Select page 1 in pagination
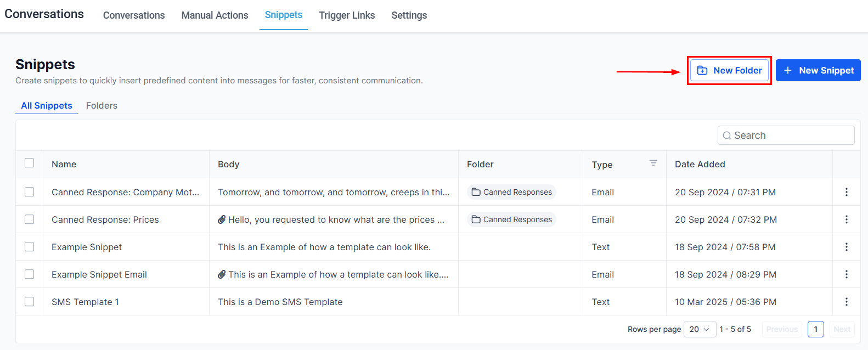 click(816, 329)
